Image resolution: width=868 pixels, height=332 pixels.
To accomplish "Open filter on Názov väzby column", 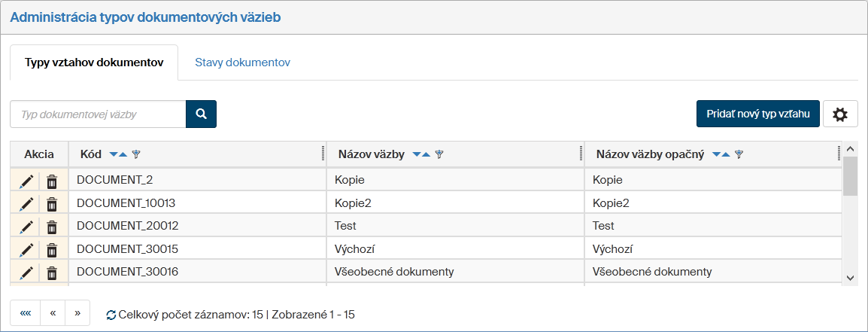I will 439,154.
